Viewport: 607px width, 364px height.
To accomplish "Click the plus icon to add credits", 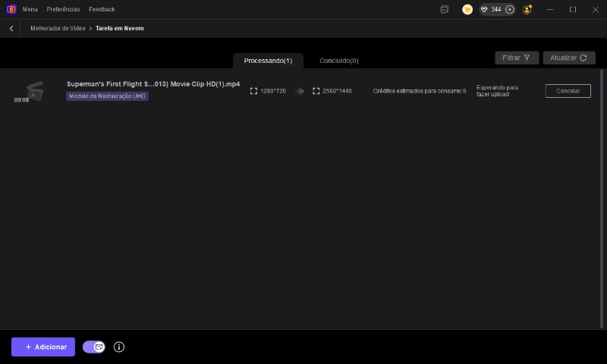I will point(509,10).
